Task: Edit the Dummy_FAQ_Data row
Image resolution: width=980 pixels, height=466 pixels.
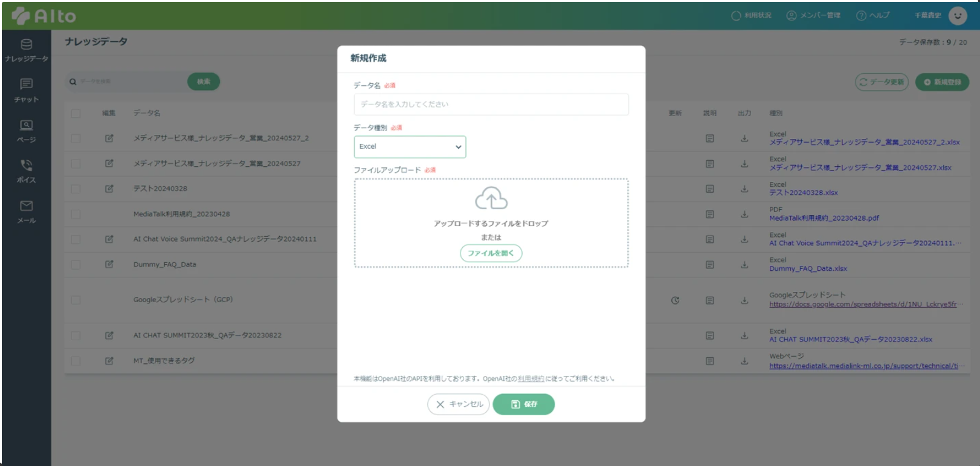Action: [x=109, y=264]
